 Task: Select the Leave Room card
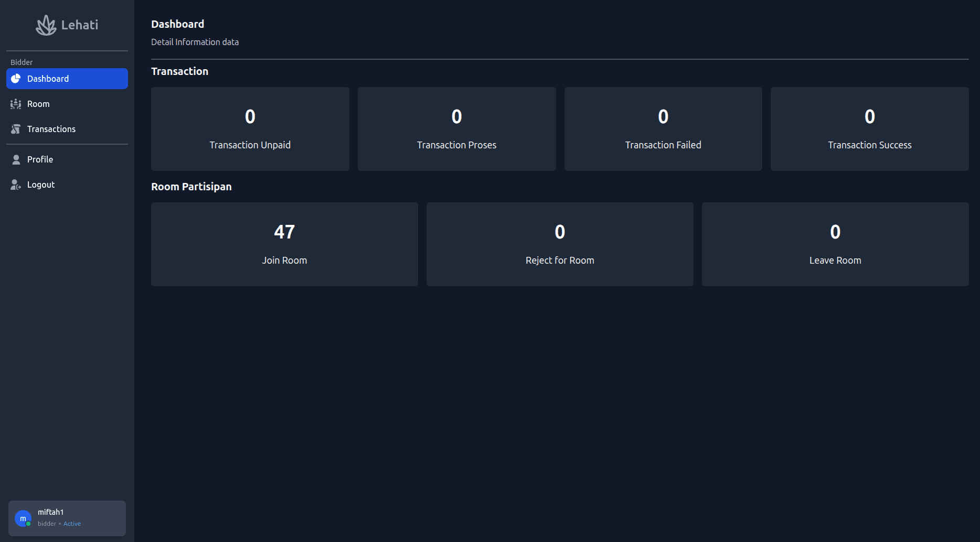coord(835,244)
